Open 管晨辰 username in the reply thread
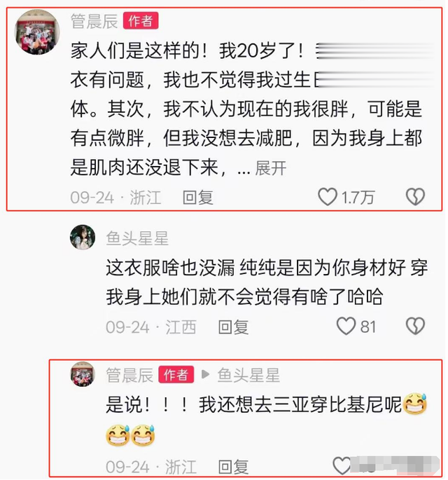The height and width of the screenshot is (480, 448). (129, 375)
